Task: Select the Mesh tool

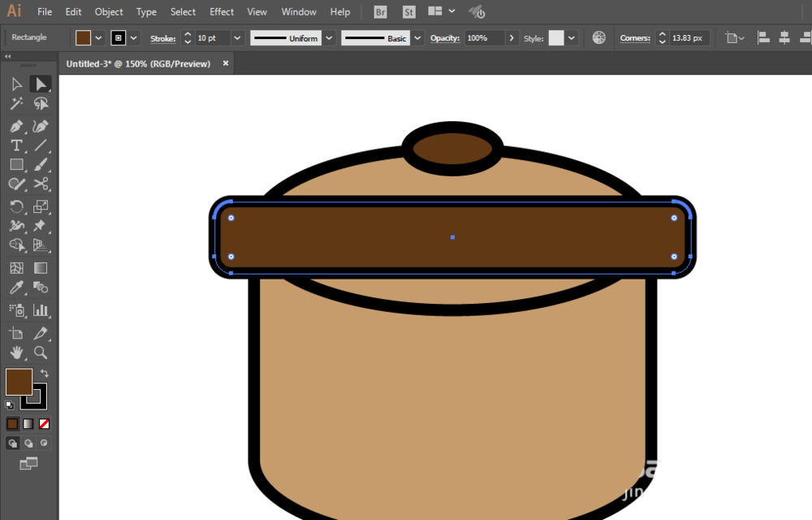Action: tap(16, 268)
